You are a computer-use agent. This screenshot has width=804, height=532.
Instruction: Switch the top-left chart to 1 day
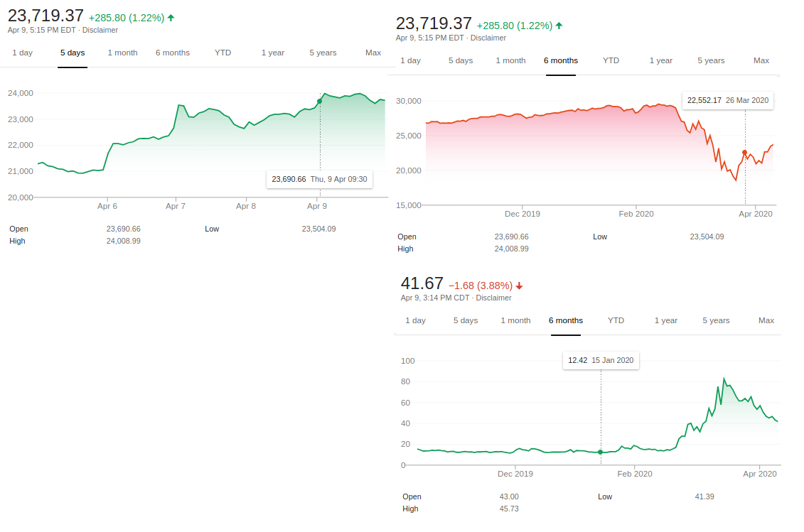[x=22, y=53]
